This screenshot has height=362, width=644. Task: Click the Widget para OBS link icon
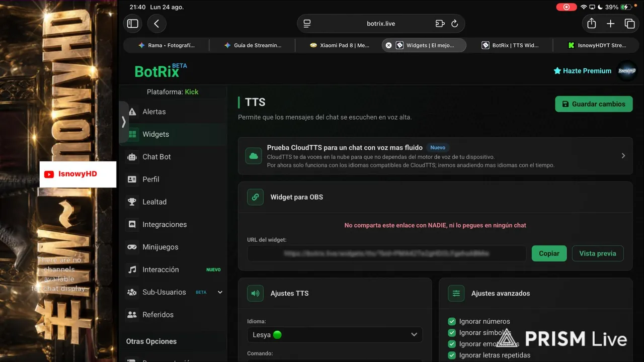click(x=255, y=197)
